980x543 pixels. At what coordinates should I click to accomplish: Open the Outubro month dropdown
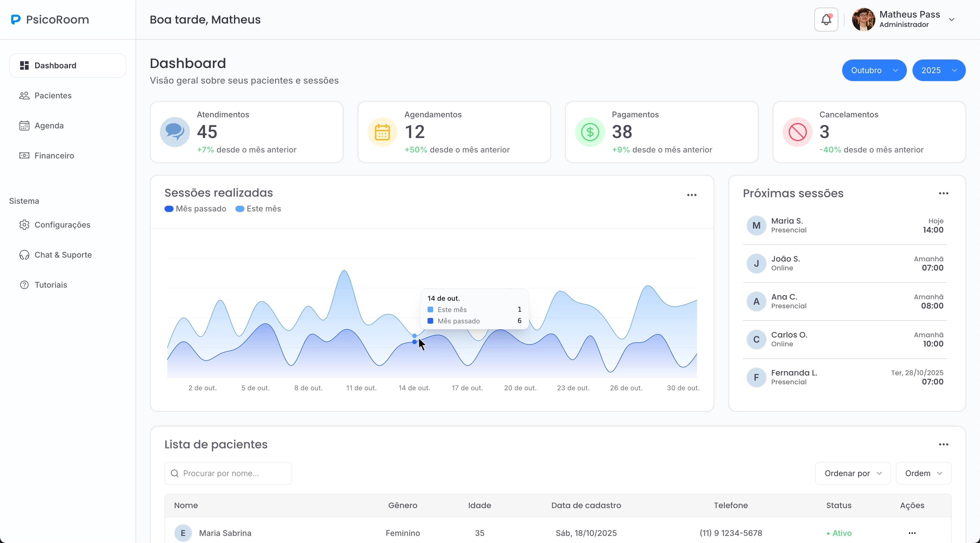coord(874,70)
